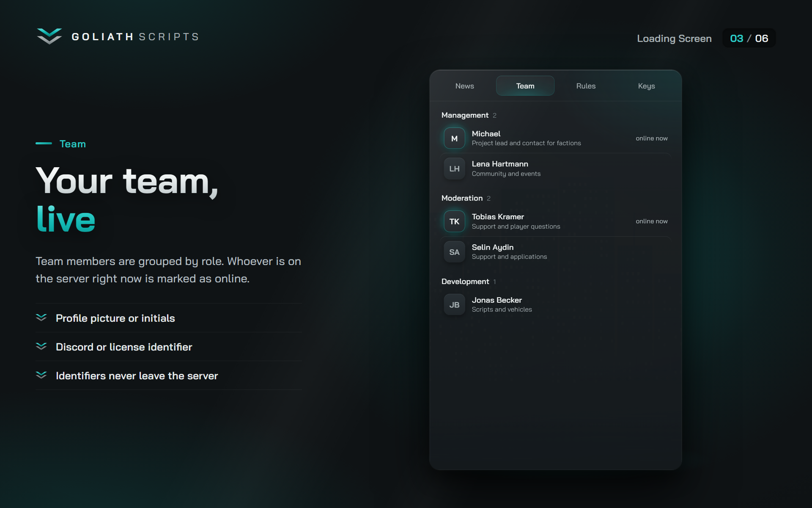The image size is (812, 508).
Task: Click the "Your team," headline
Action: (127, 182)
